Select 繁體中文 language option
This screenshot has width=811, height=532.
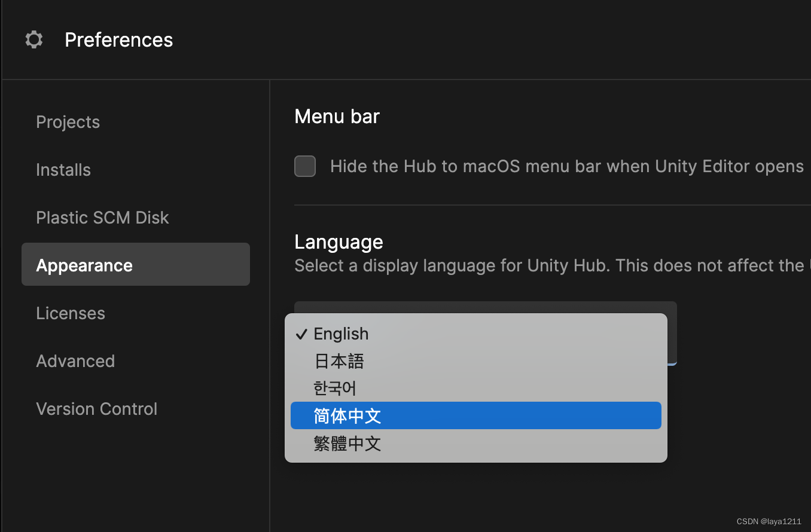(x=476, y=444)
